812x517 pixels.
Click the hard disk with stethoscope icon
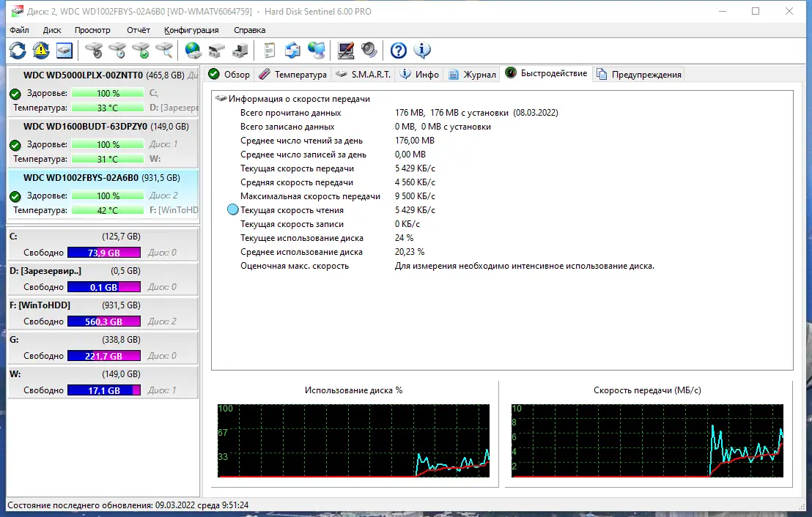coord(94,51)
